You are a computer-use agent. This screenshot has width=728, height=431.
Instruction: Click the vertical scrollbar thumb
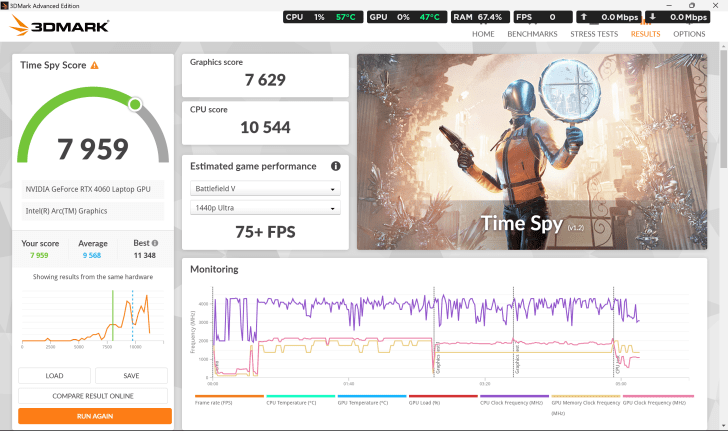click(723, 109)
